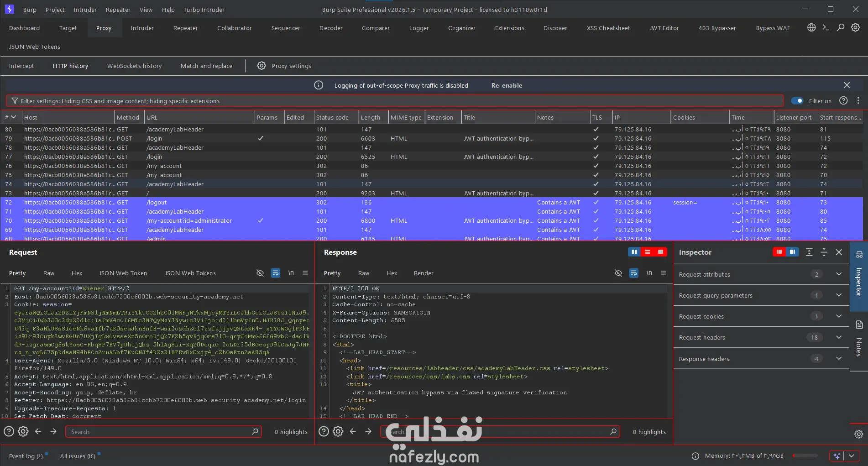The image size is (868, 466).
Task: Open the Request panel hamburger menu
Action: 305,273
